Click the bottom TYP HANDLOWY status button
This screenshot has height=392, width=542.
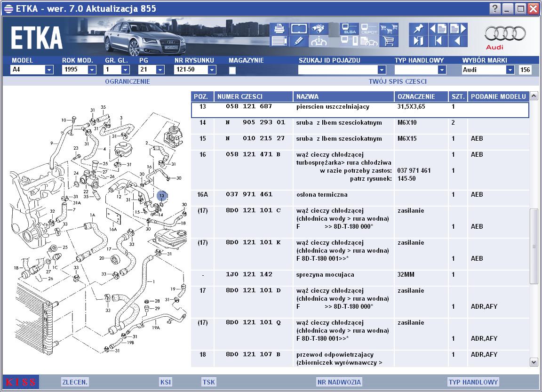[x=473, y=382]
